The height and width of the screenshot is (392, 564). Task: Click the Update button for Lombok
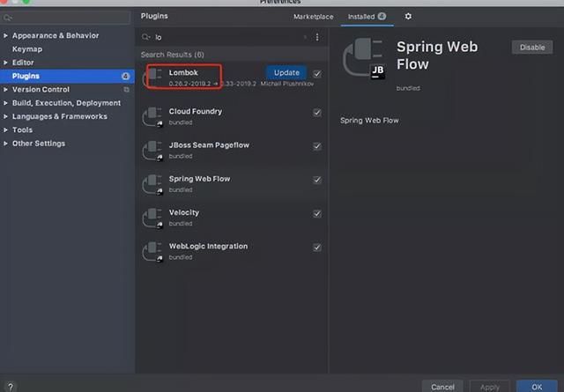pyautogui.click(x=286, y=73)
